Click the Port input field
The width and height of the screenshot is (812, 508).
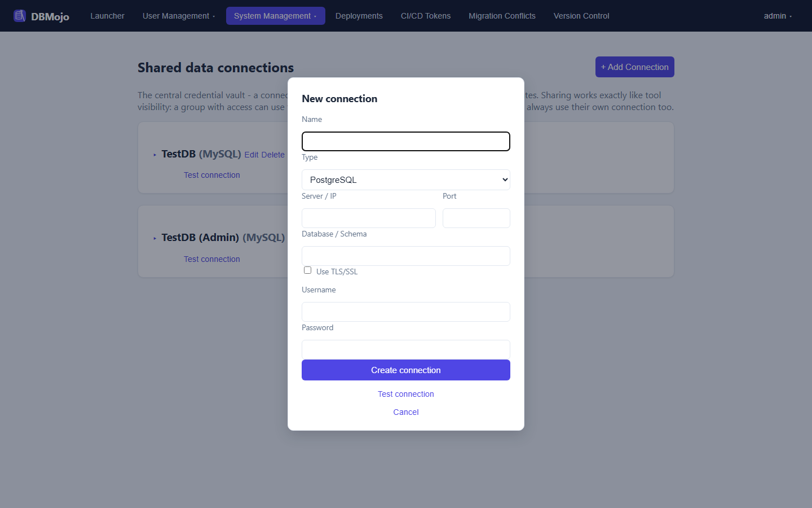tap(476, 218)
